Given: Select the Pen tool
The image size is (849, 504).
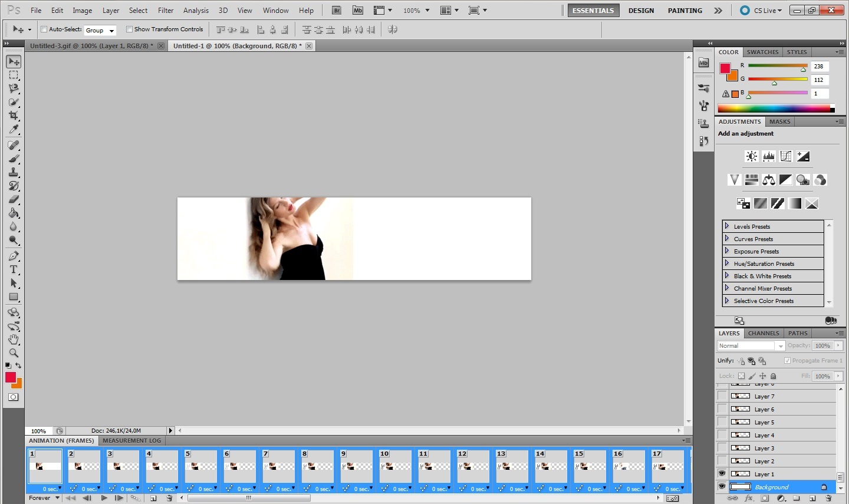Looking at the screenshot, I should [x=14, y=256].
